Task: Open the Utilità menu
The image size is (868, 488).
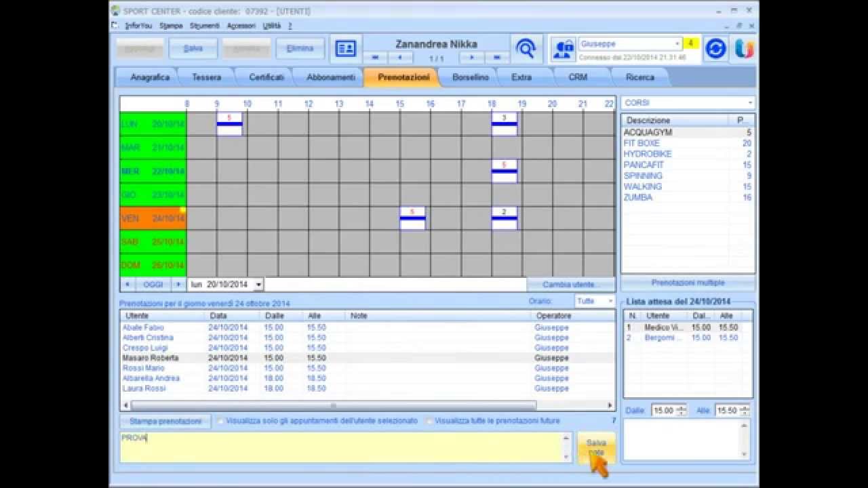Action: (x=271, y=26)
